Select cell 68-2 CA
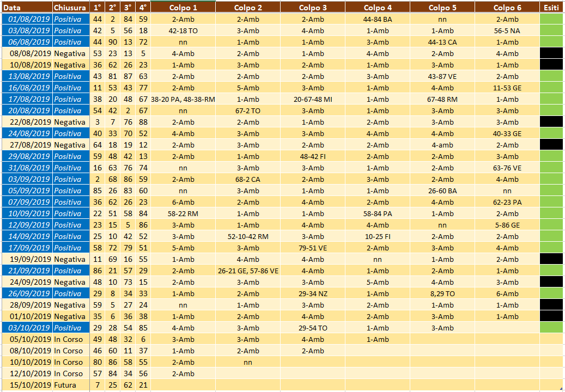The width and height of the screenshot is (565, 392). [x=248, y=179]
